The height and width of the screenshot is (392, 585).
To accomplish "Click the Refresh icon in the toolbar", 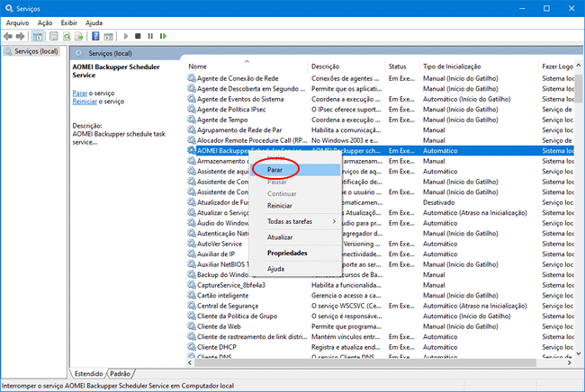I will (66, 36).
